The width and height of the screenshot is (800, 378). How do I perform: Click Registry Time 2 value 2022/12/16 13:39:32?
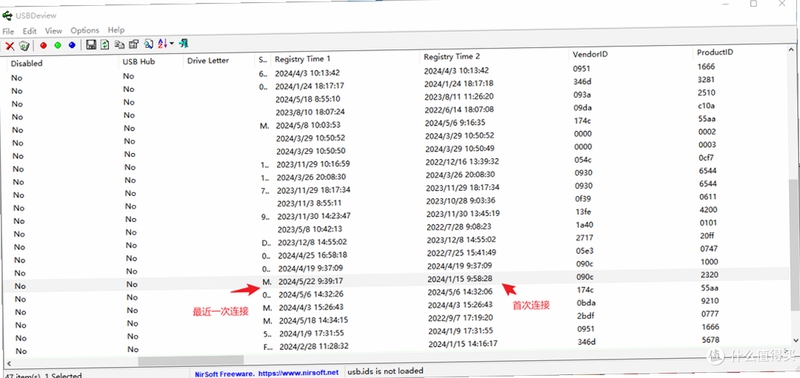pyautogui.click(x=462, y=161)
